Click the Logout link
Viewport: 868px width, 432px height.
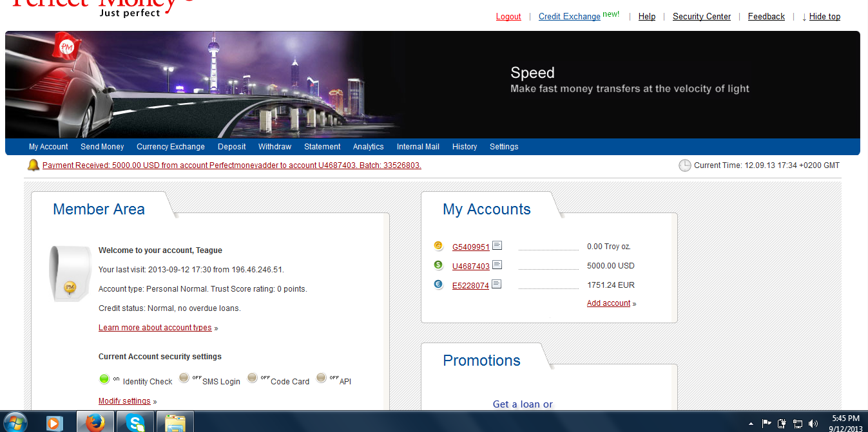[508, 17]
